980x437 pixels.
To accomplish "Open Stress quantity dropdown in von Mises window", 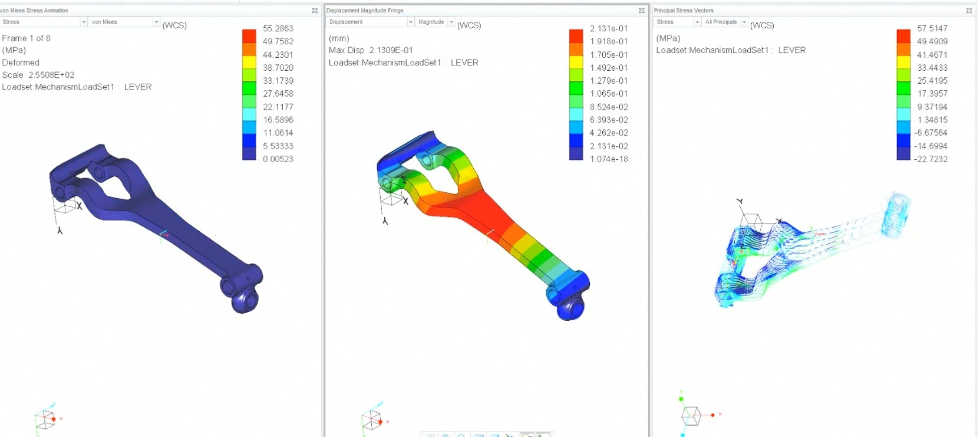I will 83,22.
